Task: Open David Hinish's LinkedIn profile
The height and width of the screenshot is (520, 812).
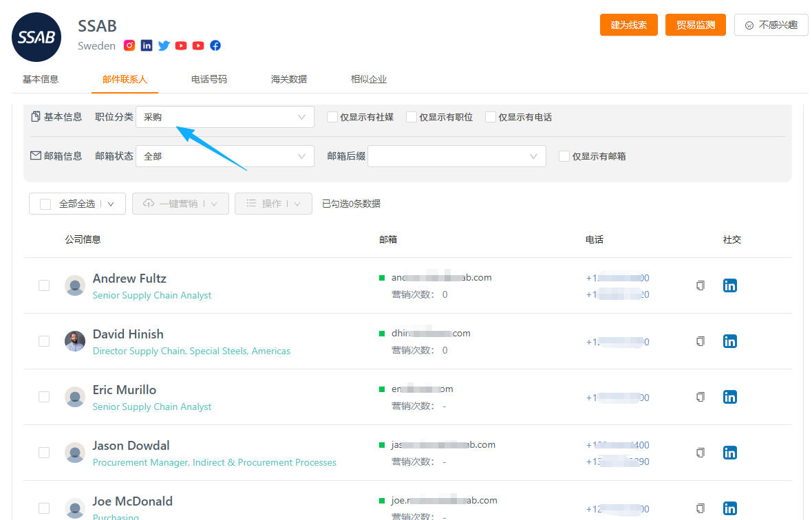Action: click(729, 341)
